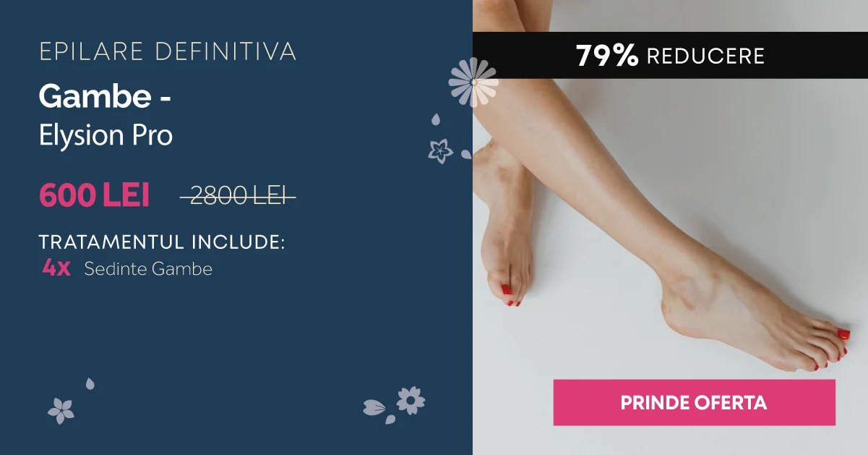This screenshot has height=455, width=868.
Task: Click the Sedinte Gambe item
Action: [148, 270]
